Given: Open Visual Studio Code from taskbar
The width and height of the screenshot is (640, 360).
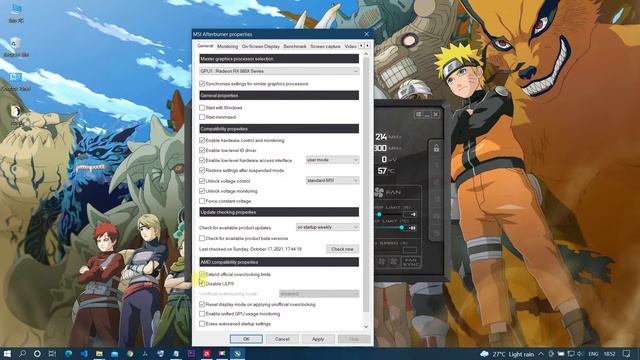Looking at the screenshot, I should point(84,353).
